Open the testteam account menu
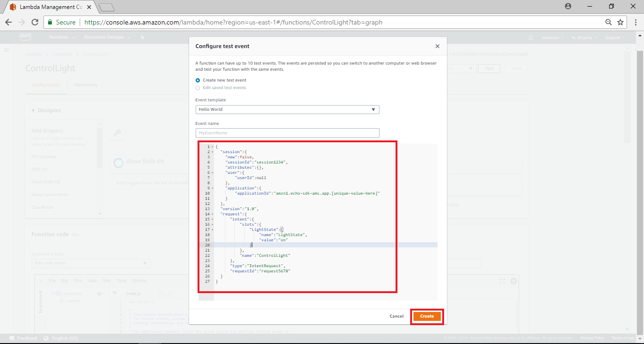This screenshot has height=344, width=644. (553, 38)
